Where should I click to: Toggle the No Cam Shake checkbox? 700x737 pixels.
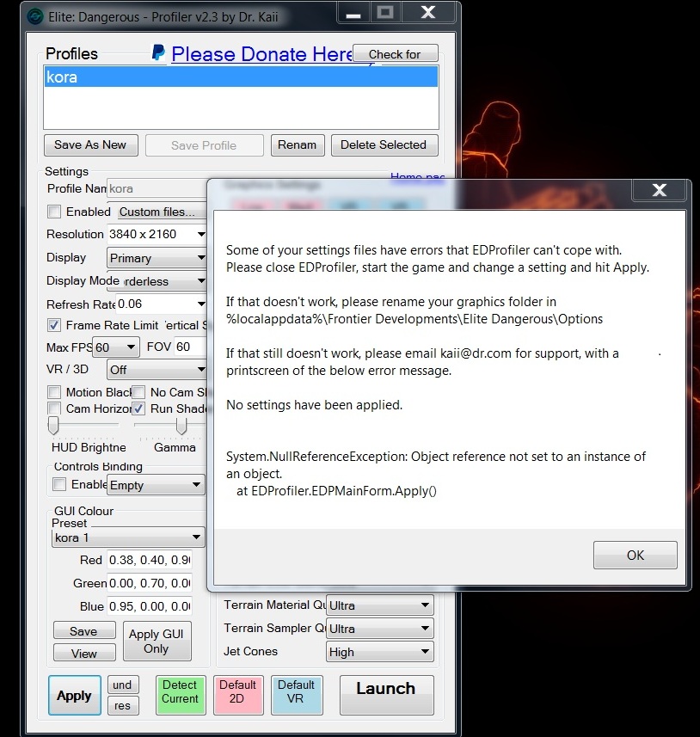[x=138, y=392]
